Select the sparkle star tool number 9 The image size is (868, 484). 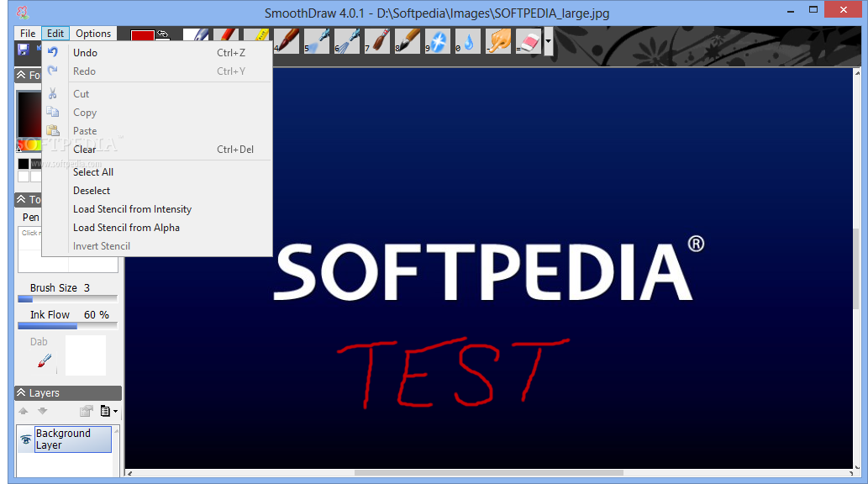click(438, 41)
